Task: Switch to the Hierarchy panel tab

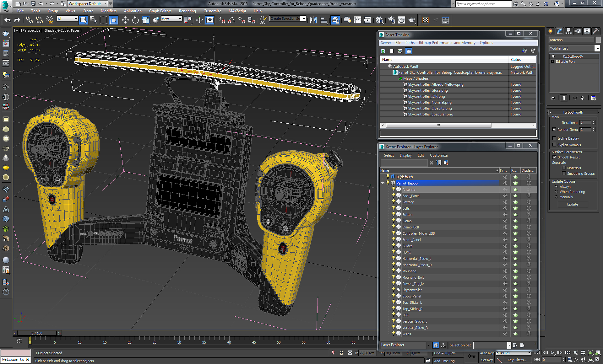Action: tap(568, 31)
